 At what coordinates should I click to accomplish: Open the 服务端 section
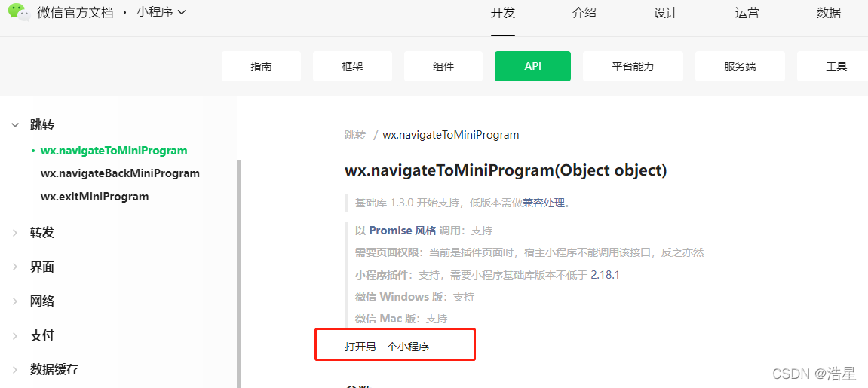[x=740, y=66]
